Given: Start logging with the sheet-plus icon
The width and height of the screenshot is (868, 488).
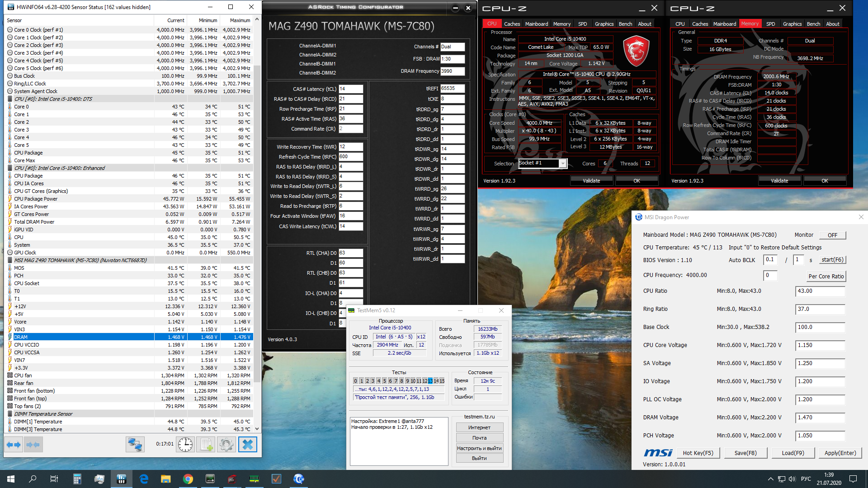Looking at the screenshot, I should (206, 445).
